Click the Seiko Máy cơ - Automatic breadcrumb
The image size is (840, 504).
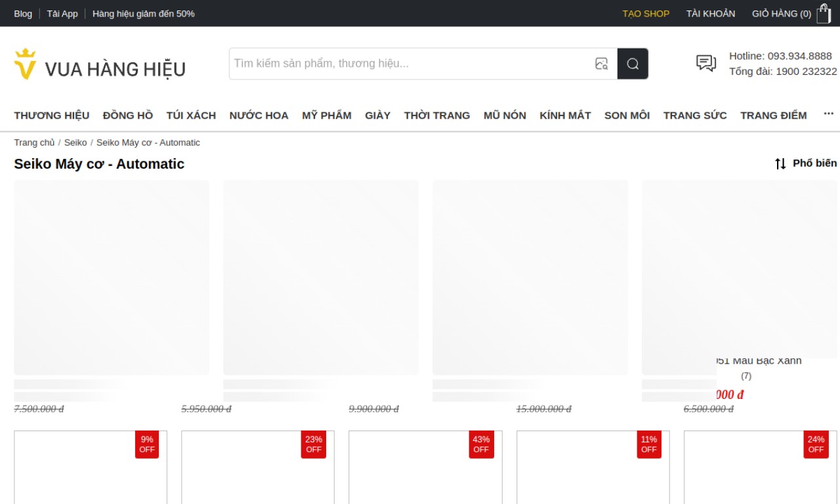(148, 142)
